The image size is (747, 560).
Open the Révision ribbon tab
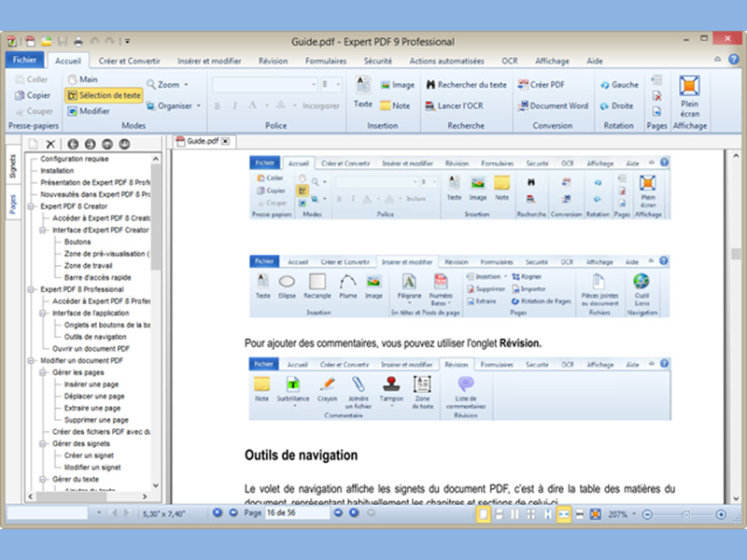coord(273,61)
